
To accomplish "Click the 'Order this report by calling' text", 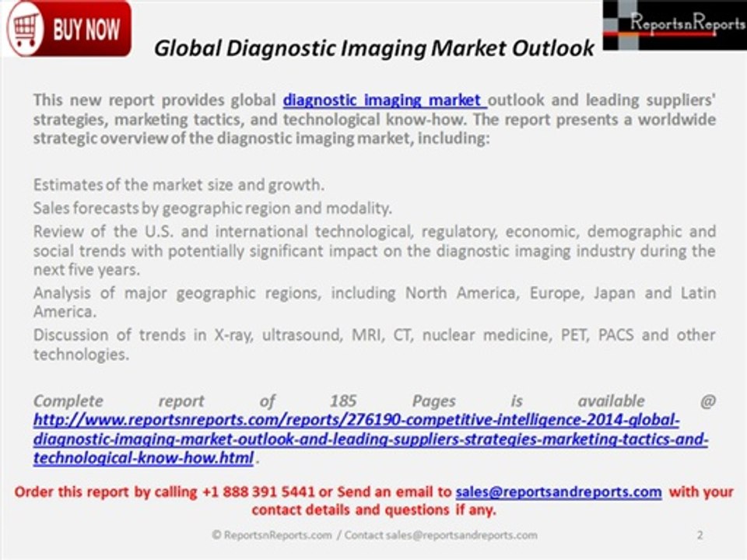I will (374, 500).
